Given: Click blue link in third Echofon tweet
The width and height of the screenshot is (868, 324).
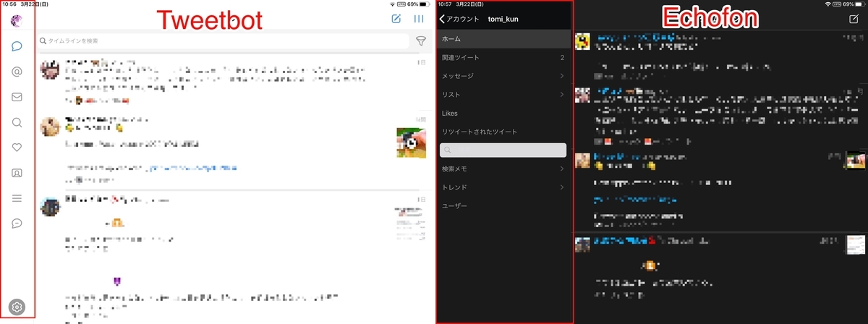Looking at the screenshot, I should point(637,199).
